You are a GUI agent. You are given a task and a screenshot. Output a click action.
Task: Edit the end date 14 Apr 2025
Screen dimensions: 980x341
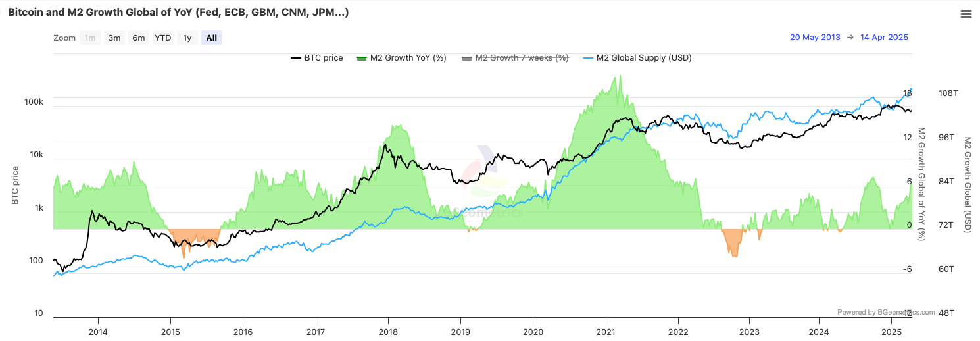coord(883,38)
